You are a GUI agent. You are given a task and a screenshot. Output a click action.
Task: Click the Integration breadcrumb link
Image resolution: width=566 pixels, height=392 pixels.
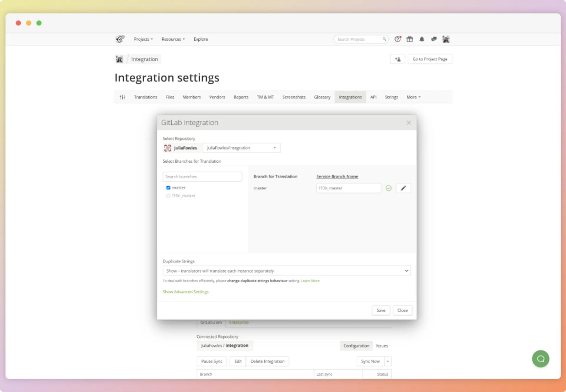coord(144,59)
